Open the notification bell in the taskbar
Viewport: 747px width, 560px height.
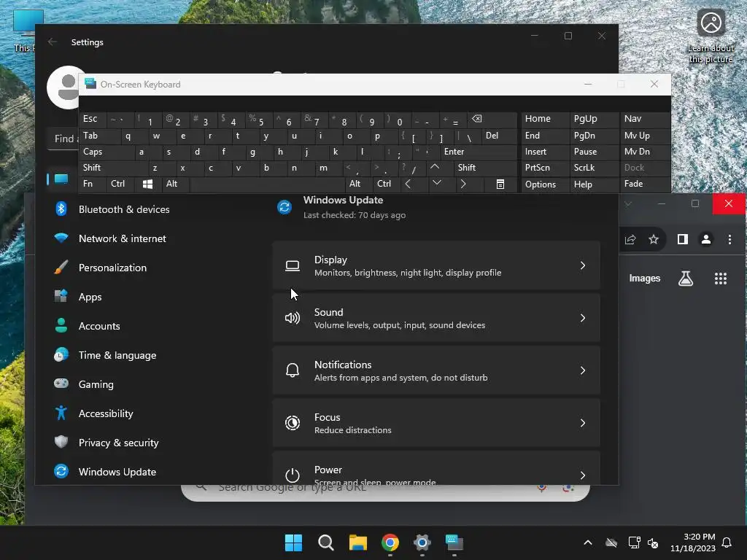coord(727,542)
